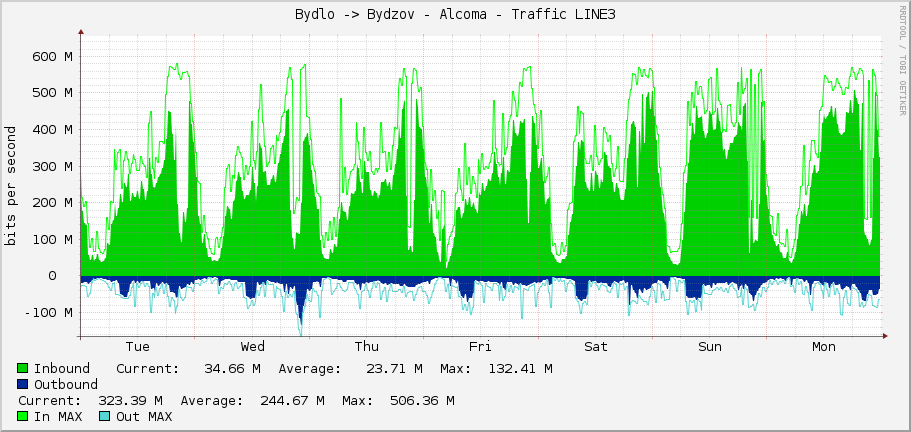Click the 'Tue' x-axis label
This screenshot has height=432, width=911.
[138, 347]
